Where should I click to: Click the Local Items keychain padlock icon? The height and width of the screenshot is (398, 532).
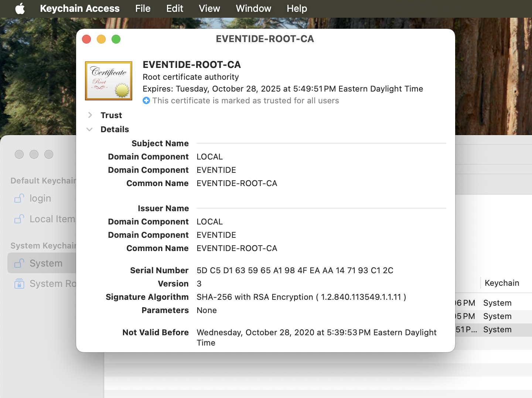19,219
